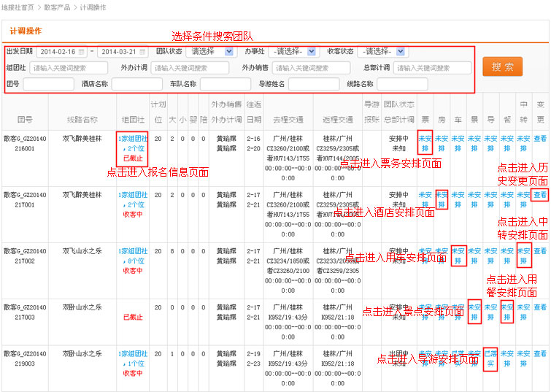Open vehicle 未安排 link for group 217002

[x=458, y=255]
